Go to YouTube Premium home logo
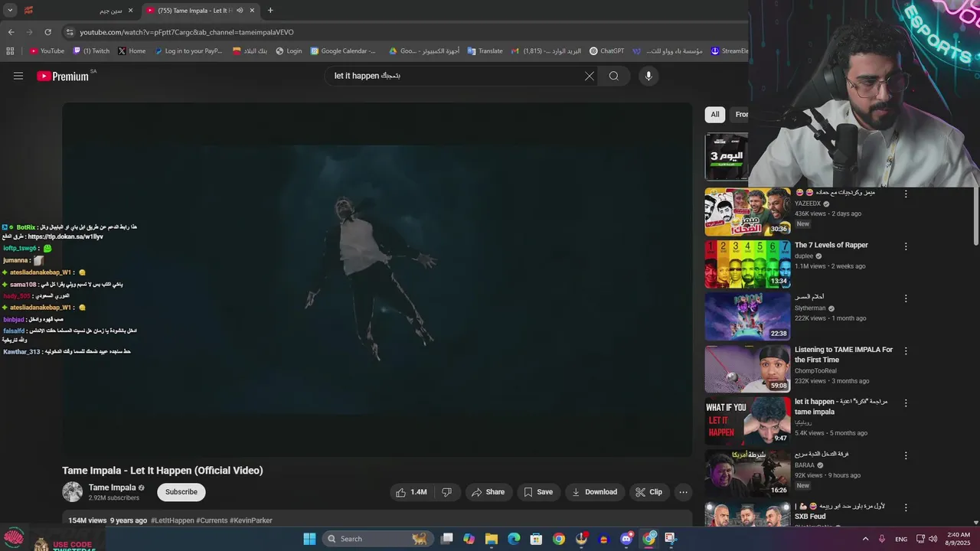 point(63,76)
